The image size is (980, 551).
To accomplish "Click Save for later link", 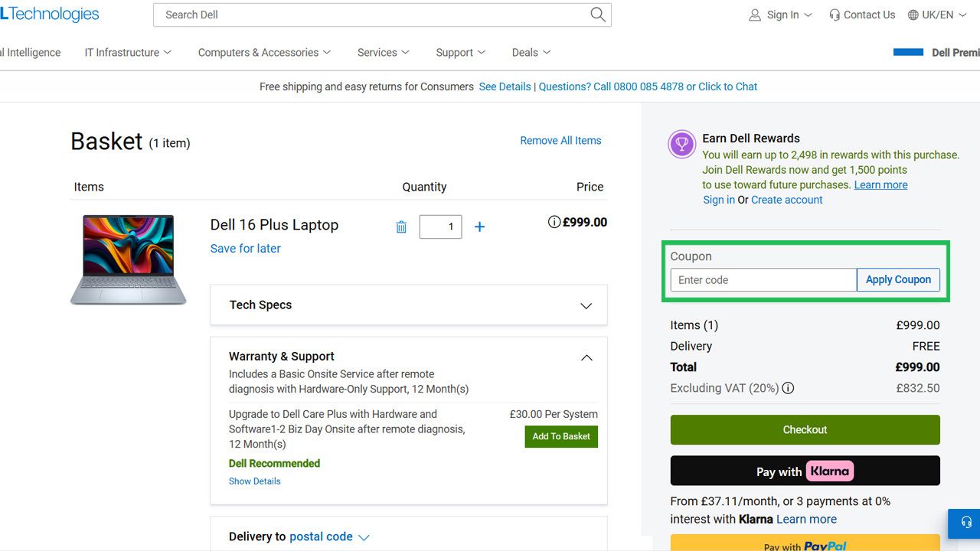I will (245, 248).
